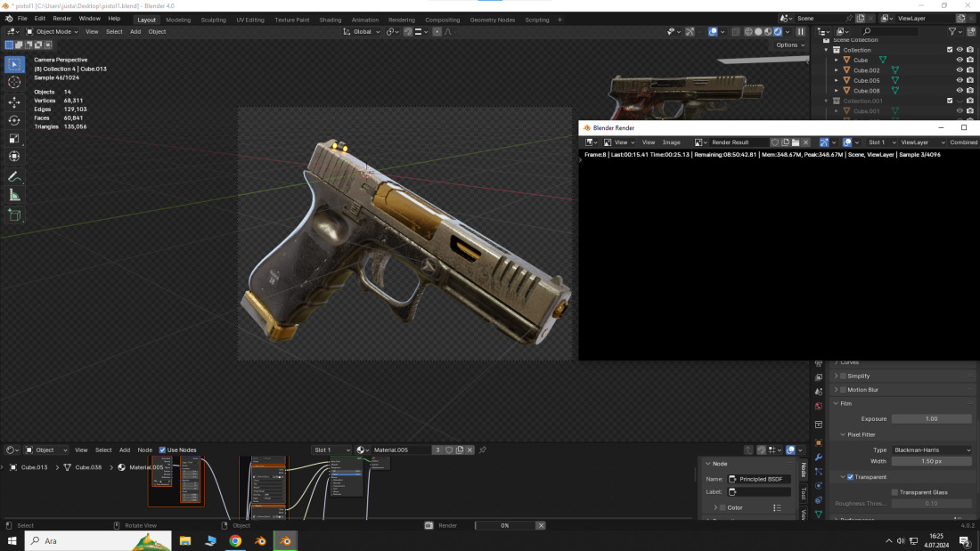Click the Blender logo menu icon

[9, 20]
